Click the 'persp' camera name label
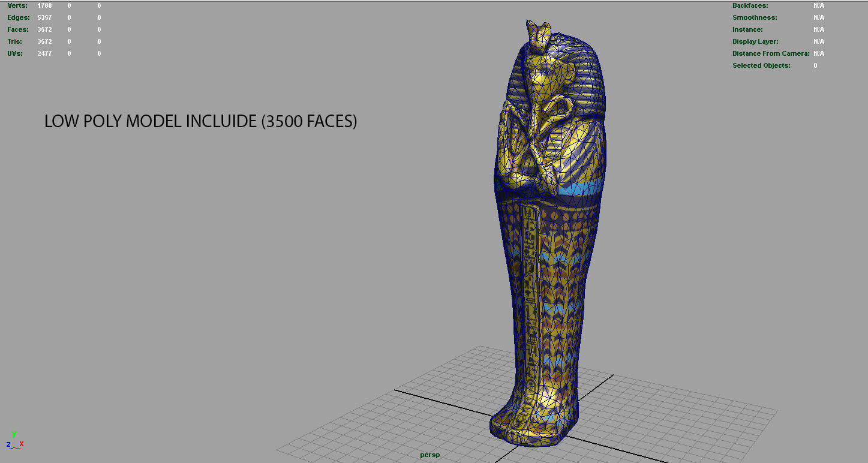The image size is (868, 463). [430, 455]
